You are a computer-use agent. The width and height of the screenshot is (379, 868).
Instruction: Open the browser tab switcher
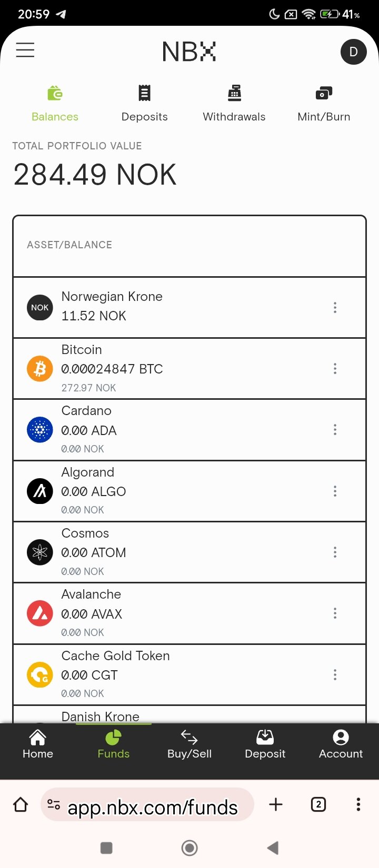click(x=318, y=804)
